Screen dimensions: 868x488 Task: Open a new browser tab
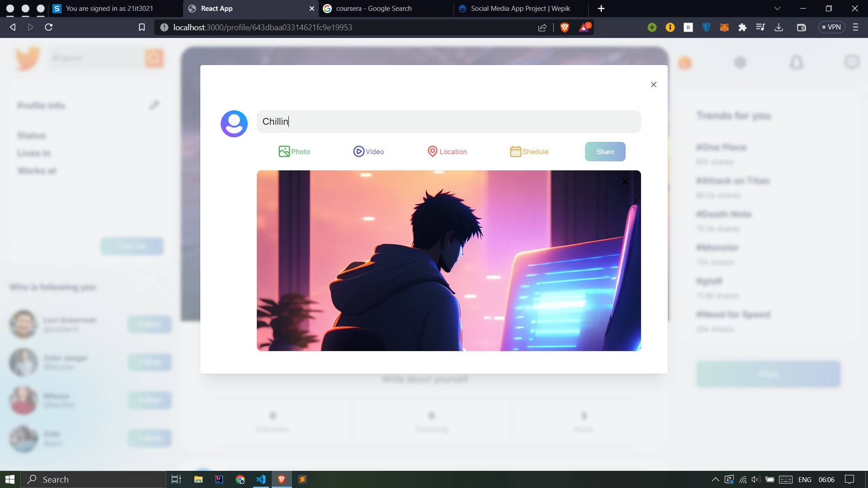click(x=601, y=9)
